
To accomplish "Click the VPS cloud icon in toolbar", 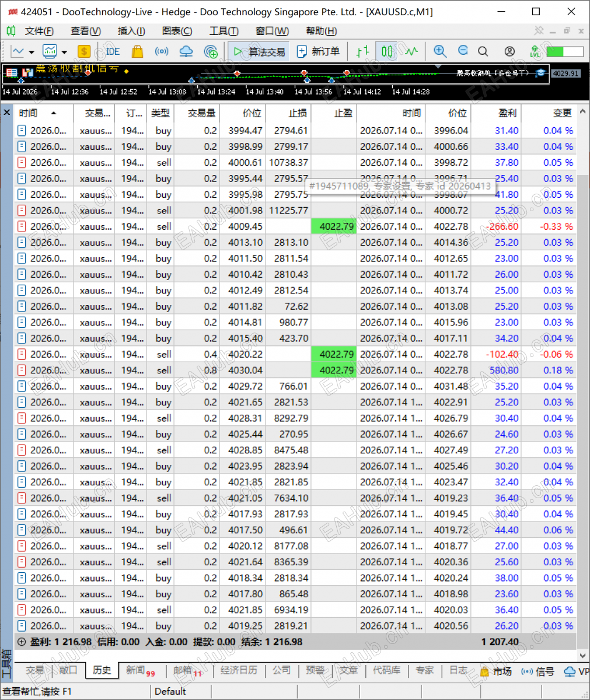I will 186,51.
